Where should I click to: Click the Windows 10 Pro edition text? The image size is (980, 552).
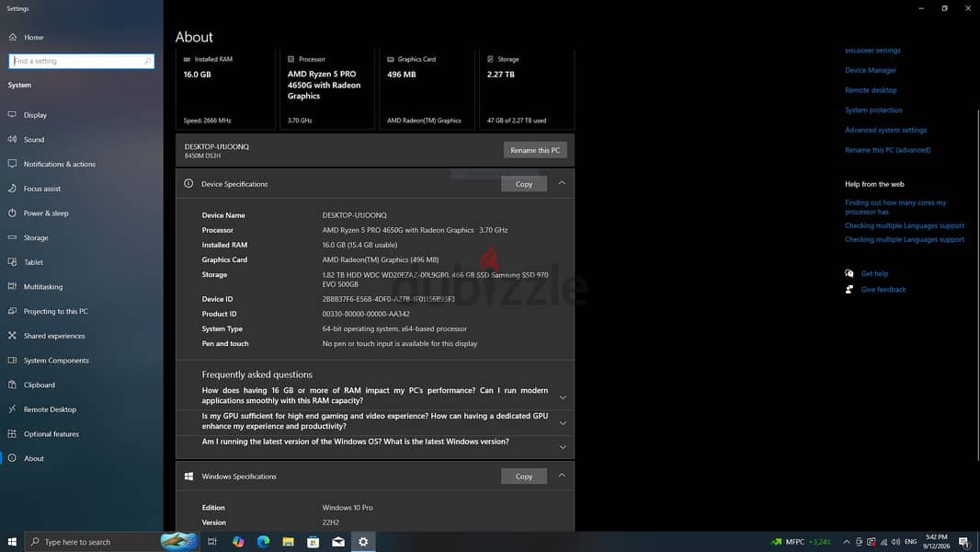coord(347,508)
